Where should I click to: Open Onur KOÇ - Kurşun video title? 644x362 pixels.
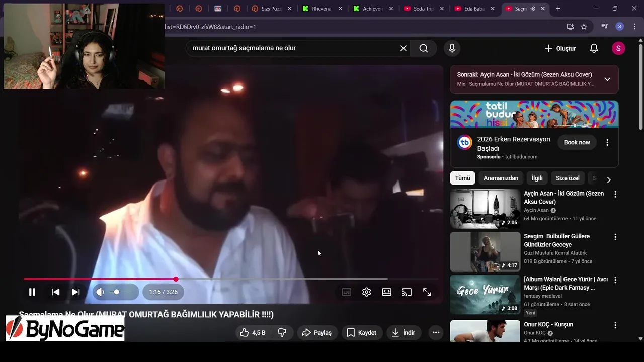click(x=548, y=324)
